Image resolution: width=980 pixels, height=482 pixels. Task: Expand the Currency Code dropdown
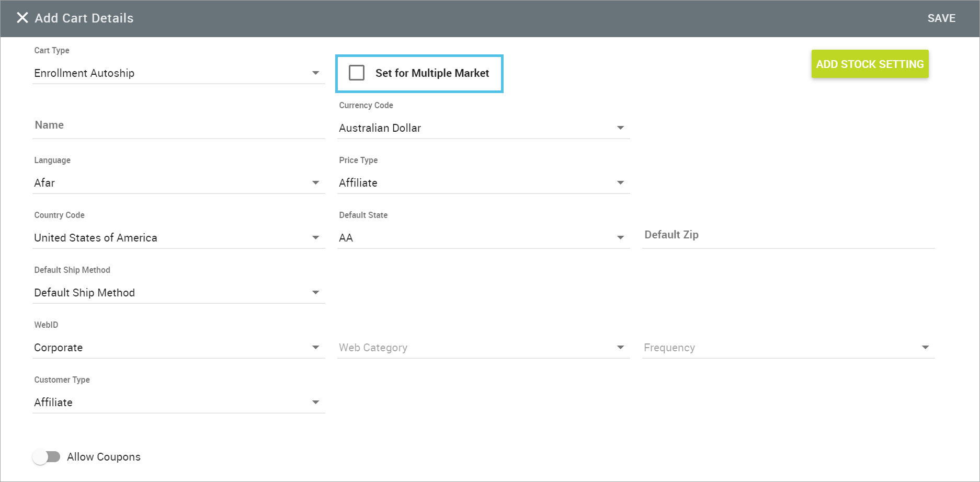(x=483, y=128)
